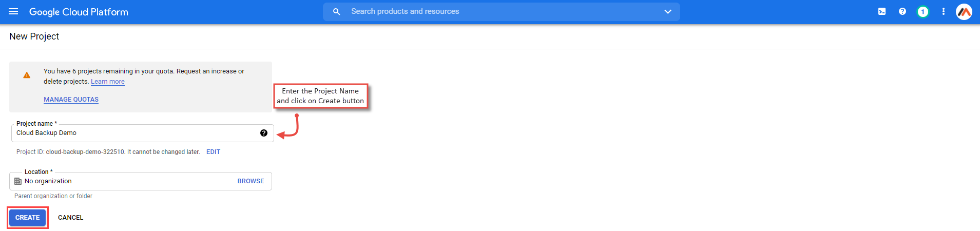Click into the Project name field

pos(143,133)
